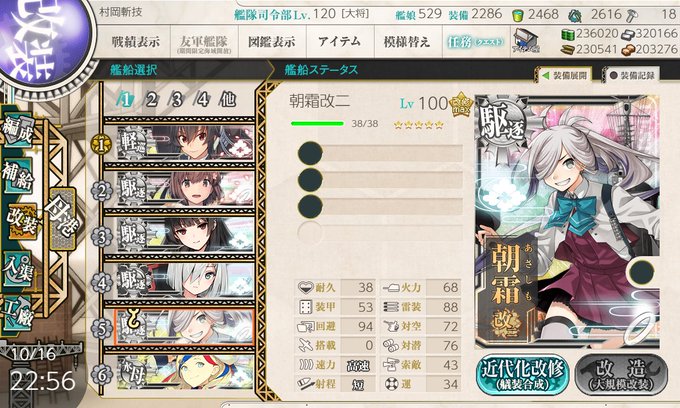
Task: Select the 他 other ships tab
Action: coord(228,99)
